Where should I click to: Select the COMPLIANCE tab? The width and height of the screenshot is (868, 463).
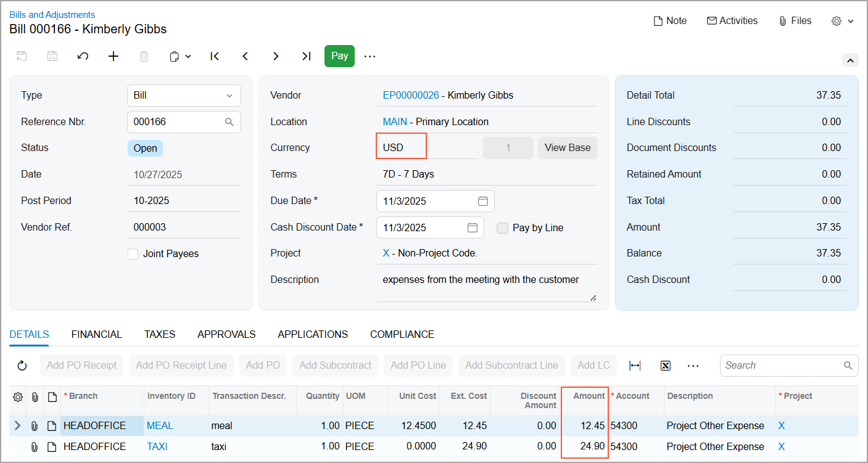coord(402,334)
